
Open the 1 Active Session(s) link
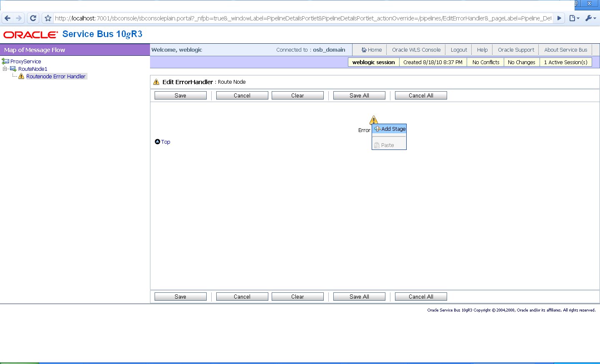click(566, 62)
